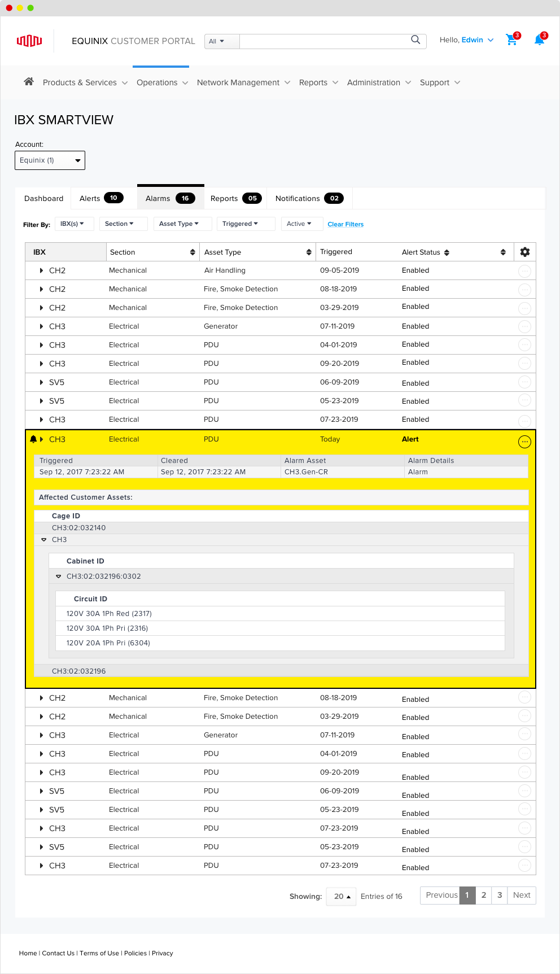The height and width of the screenshot is (974, 560).
Task: Open the Support menu
Action: [440, 82]
